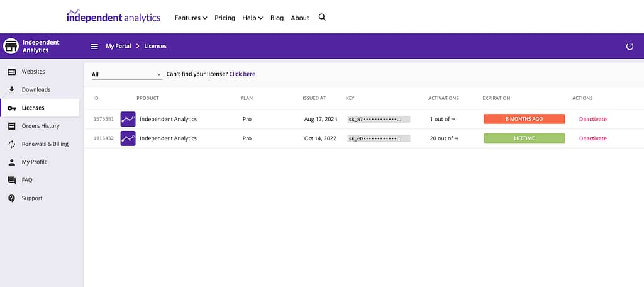Click the power logout icon

pyautogui.click(x=630, y=47)
